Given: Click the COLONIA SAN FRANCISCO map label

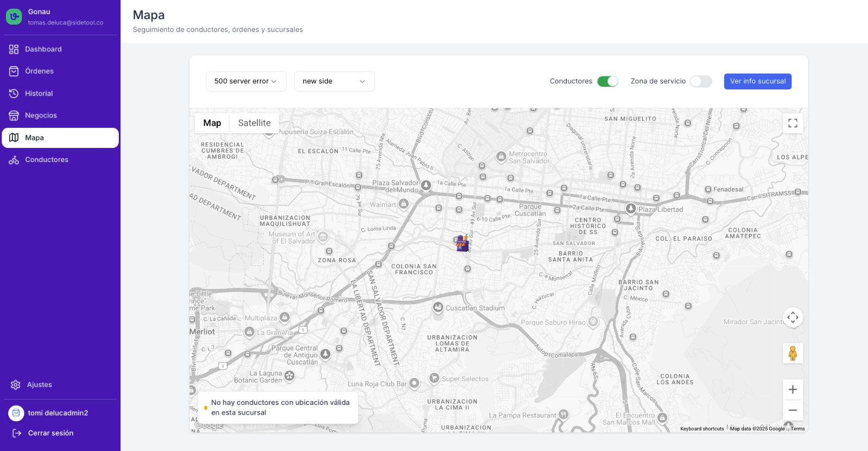Looking at the screenshot, I should tap(414, 269).
